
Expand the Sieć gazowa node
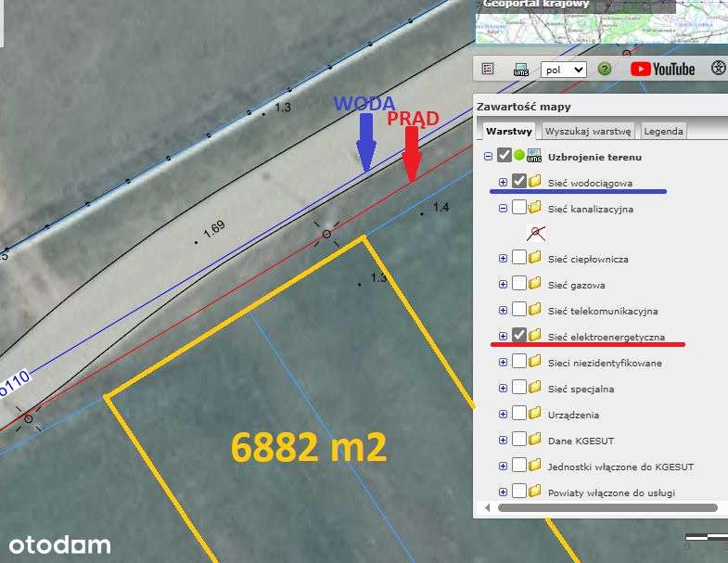(503, 285)
